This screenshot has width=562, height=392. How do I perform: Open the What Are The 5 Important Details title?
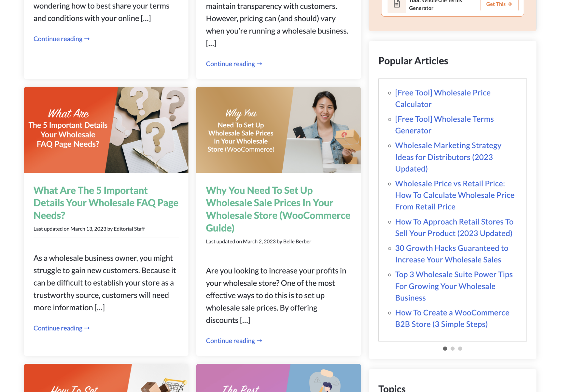click(106, 203)
